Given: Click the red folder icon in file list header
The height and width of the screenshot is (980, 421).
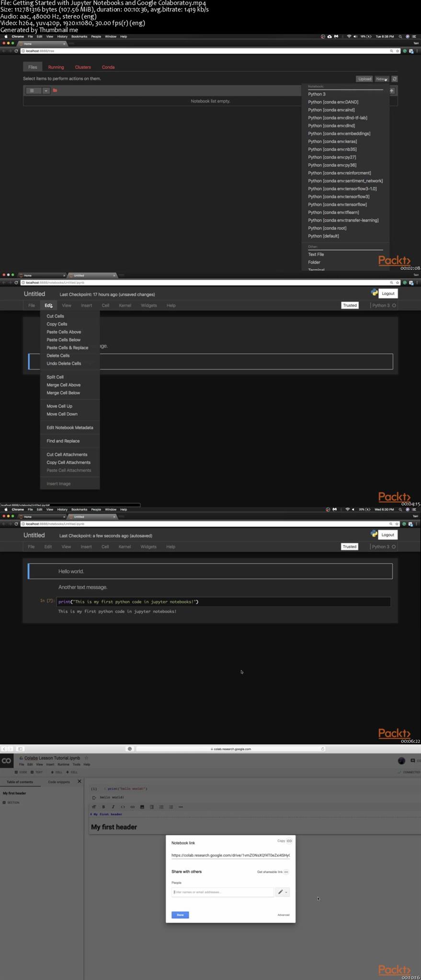Looking at the screenshot, I should tap(55, 90).
